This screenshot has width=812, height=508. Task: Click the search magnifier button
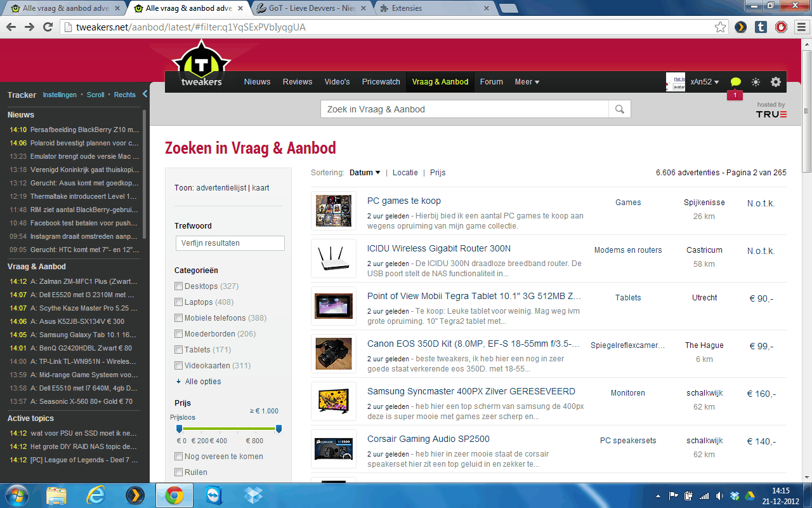[620, 109]
